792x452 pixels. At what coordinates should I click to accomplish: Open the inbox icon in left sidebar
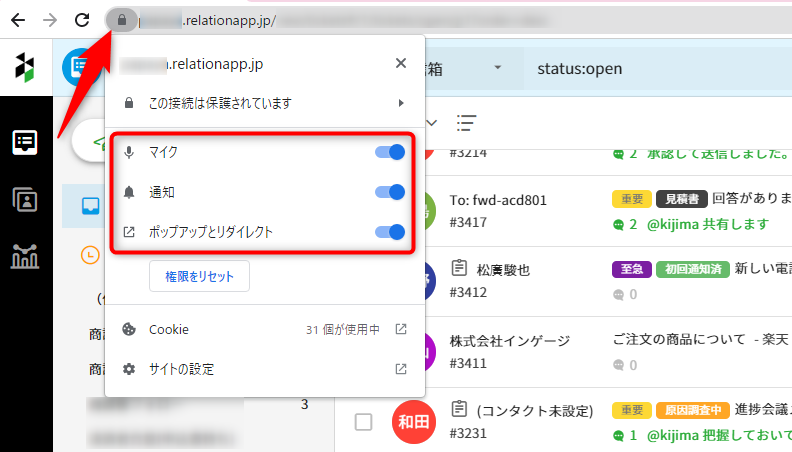coord(25,142)
